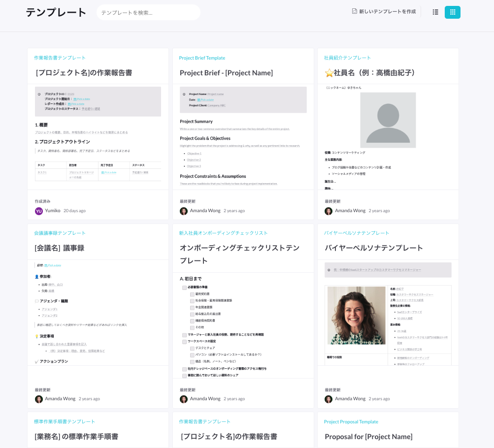Check 機密保持契約書 checkbox
The width and height of the screenshot is (494, 448).
pos(192,321)
